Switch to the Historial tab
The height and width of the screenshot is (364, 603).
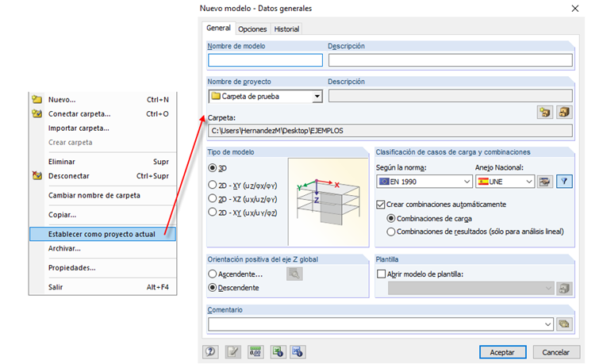tap(286, 29)
